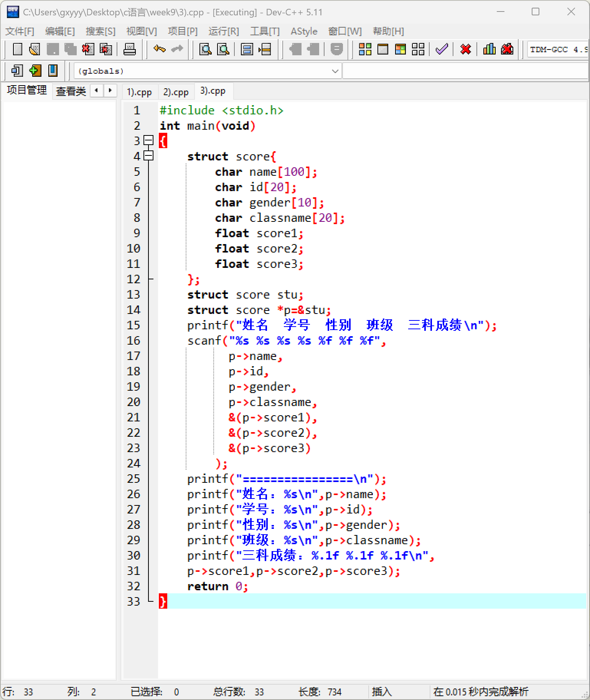Open the 窗口[W] menu
Screen dimensions: 590x700
pyautogui.click(x=345, y=31)
